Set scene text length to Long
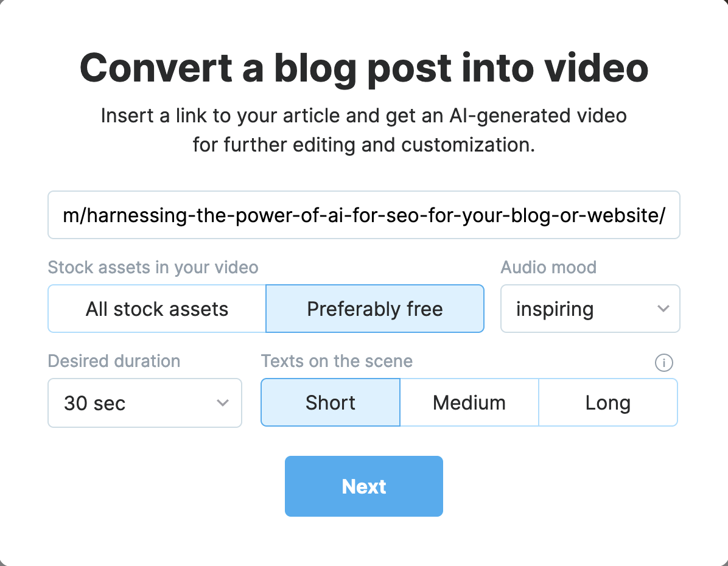This screenshot has height=566, width=728. (x=607, y=403)
